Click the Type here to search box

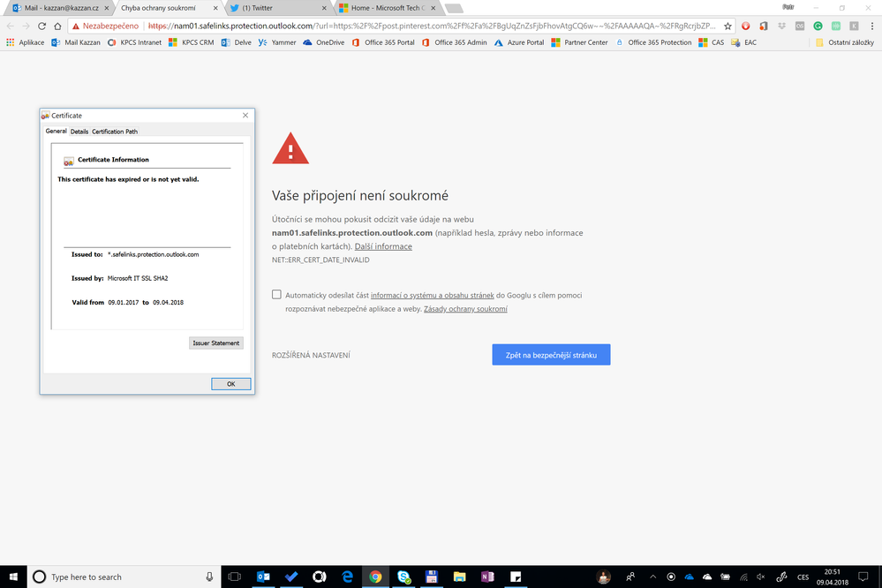tap(124, 577)
